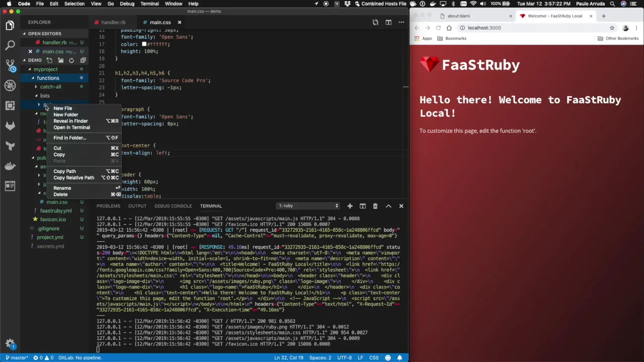
Task: Open a new Chrome tab
Action: coord(603,16)
